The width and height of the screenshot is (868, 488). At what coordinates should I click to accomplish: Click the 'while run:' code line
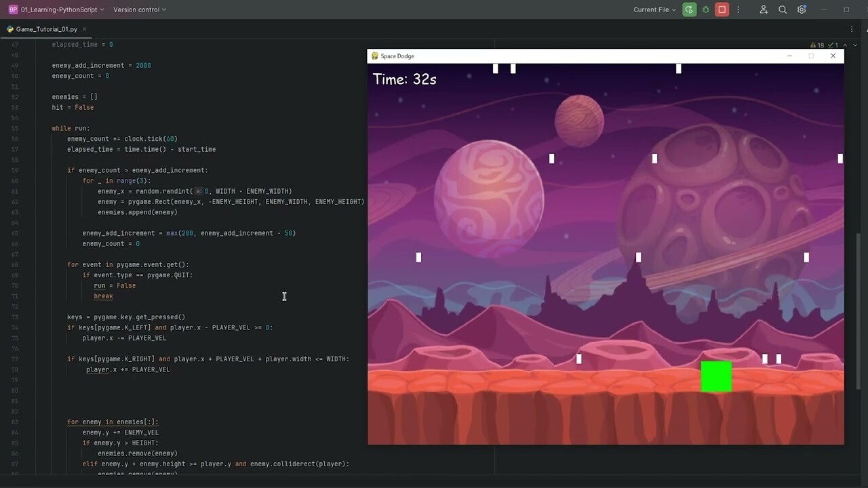pos(71,128)
